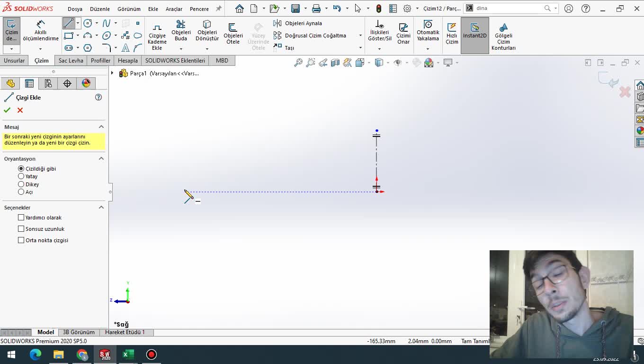This screenshot has height=364, width=644.
Task: Select the Arc sketch tool
Action: coord(88,36)
